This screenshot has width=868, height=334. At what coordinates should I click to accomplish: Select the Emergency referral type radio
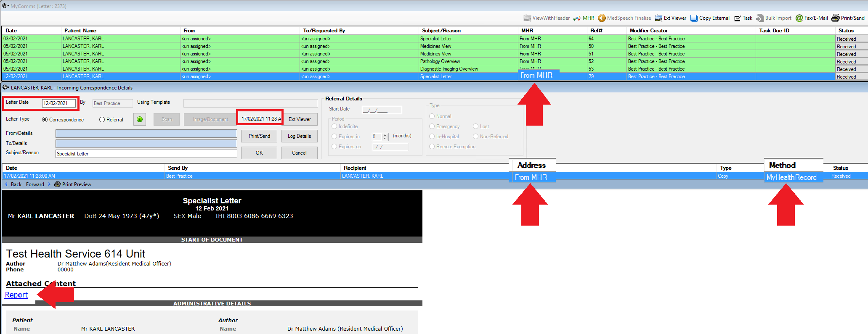432,126
